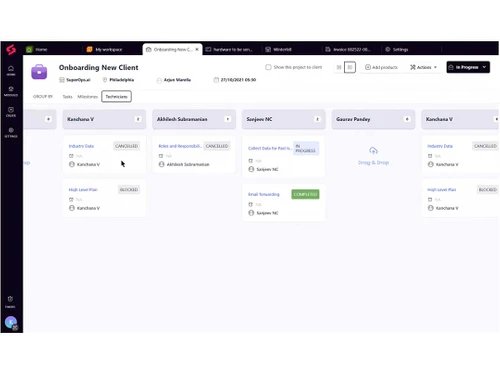Open Timers at the sidebar bottom
Screen dimensions: 500x375
pyautogui.click(x=10, y=302)
